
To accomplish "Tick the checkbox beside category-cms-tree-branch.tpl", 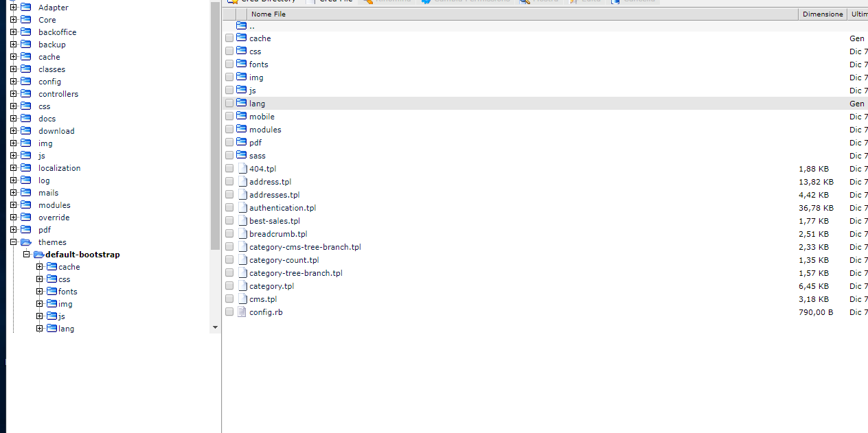I will tap(229, 247).
